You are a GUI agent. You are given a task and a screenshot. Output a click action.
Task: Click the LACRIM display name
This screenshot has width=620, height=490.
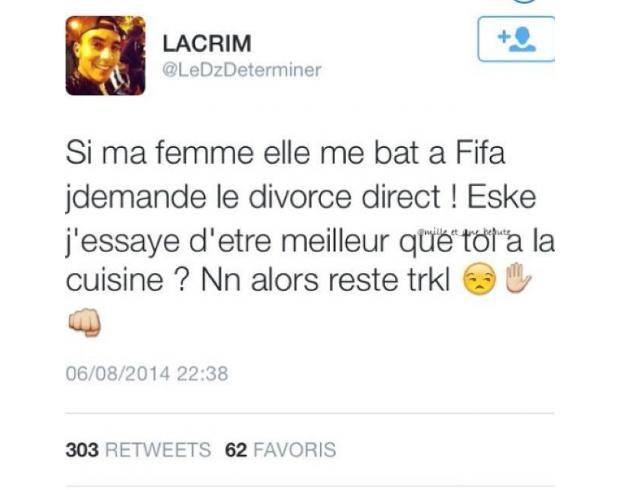(207, 43)
